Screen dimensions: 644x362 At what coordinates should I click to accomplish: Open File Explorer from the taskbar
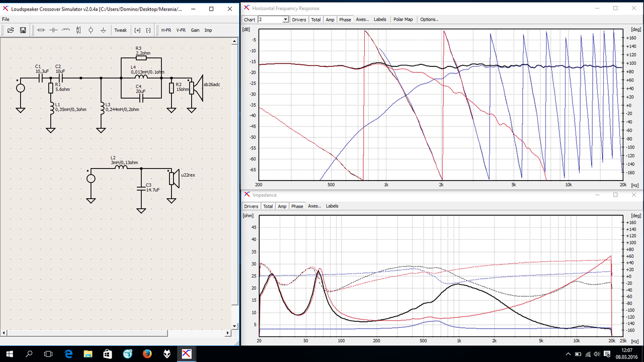[x=89, y=354]
